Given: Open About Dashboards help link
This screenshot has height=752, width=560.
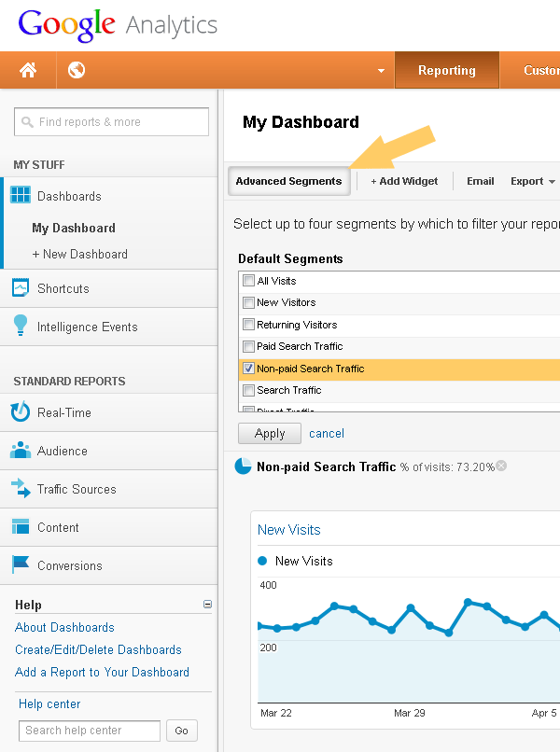Looking at the screenshot, I should pos(64,627).
